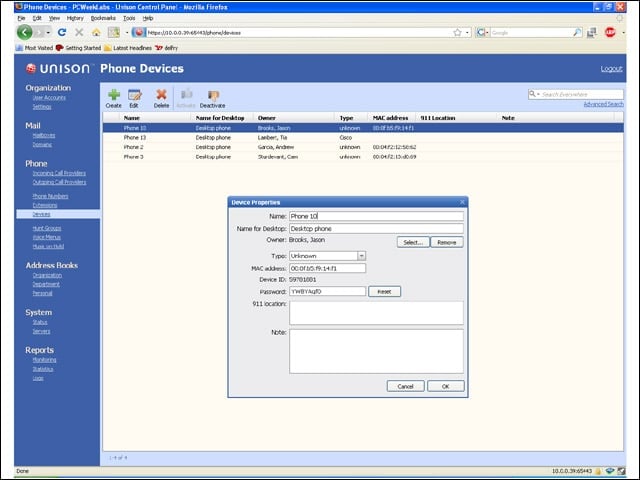This screenshot has width=640, height=480.
Task: Click the Note text area
Action: 376,351
